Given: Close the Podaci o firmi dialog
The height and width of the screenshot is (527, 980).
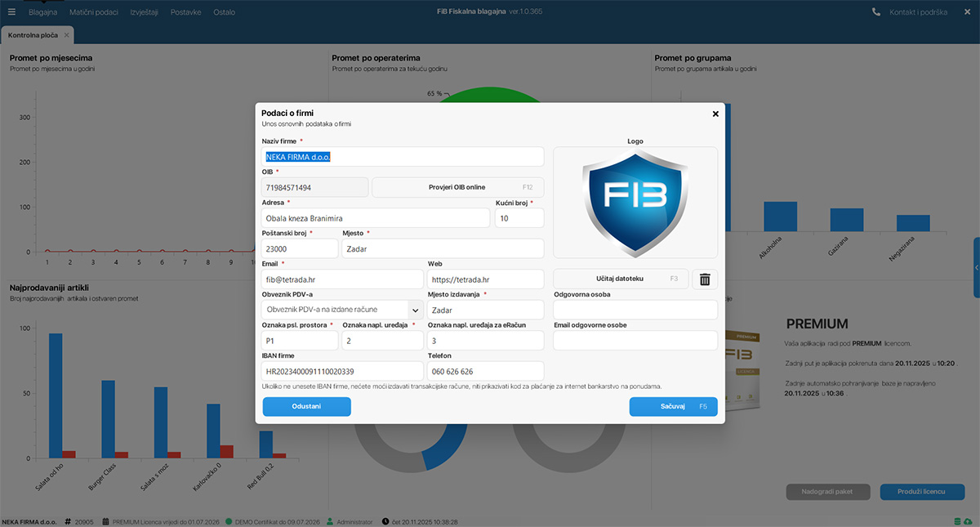Looking at the screenshot, I should (x=715, y=114).
